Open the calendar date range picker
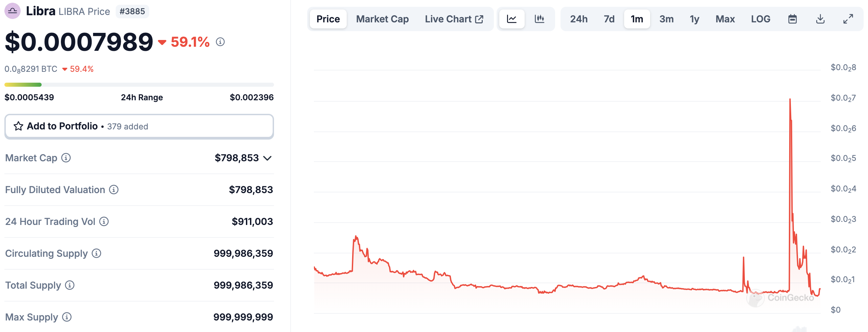 pos(792,19)
